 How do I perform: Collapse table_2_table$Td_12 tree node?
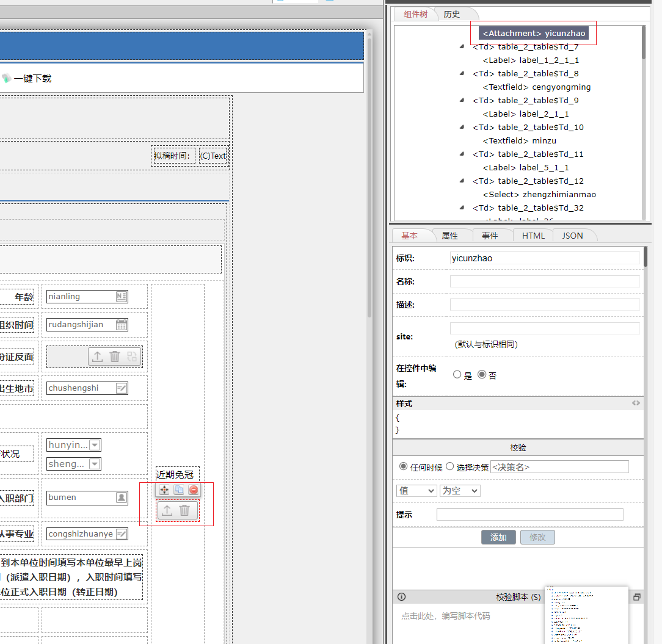(x=462, y=181)
